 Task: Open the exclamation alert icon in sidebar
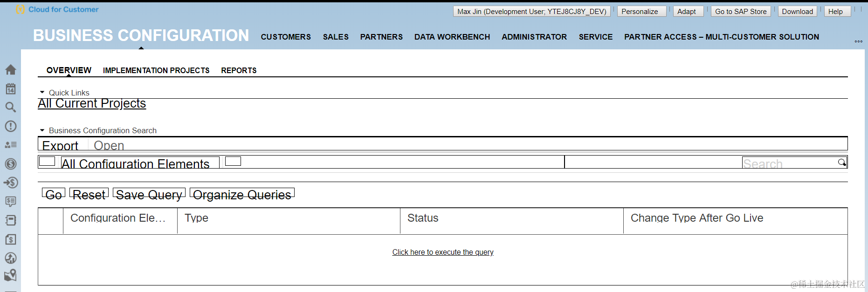point(11,126)
